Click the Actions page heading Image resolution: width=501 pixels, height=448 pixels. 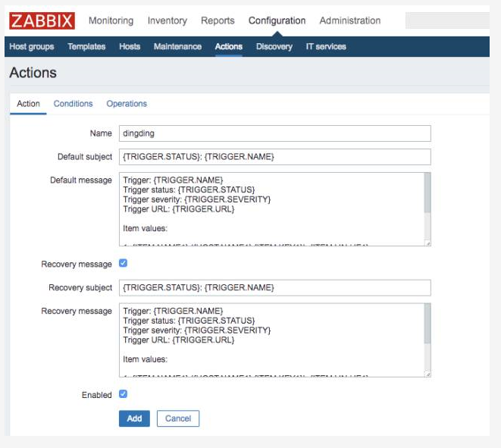click(x=33, y=73)
